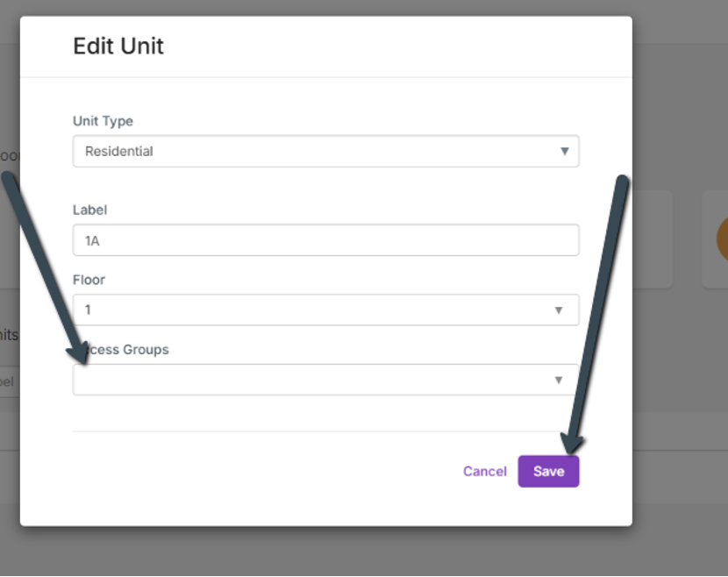
Task: Save the unit changes
Action: pyautogui.click(x=548, y=471)
